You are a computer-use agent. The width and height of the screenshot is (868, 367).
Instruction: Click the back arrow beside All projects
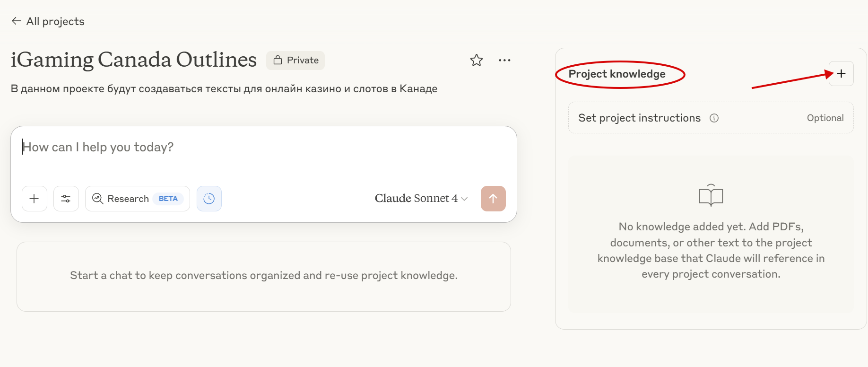tap(17, 21)
